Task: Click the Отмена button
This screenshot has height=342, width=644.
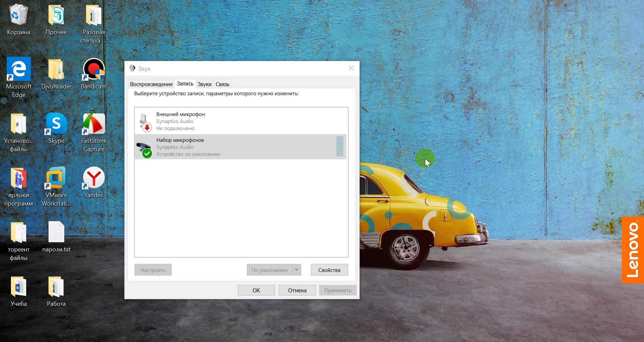Action: (x=297, y=290)
